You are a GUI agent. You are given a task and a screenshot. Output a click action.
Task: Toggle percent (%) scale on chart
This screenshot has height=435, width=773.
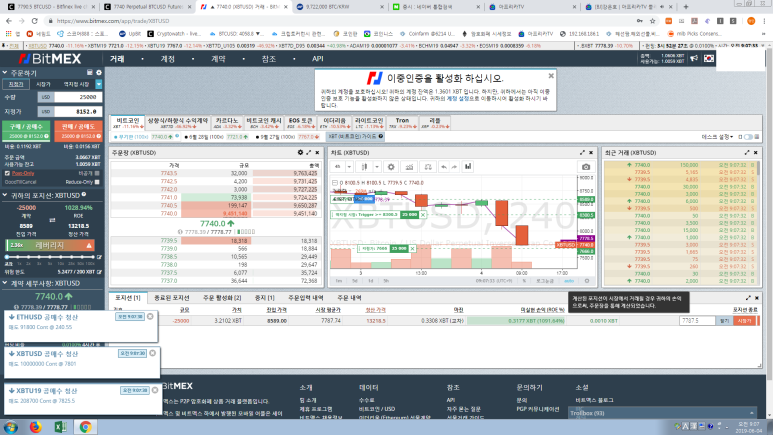click(524, 281)
